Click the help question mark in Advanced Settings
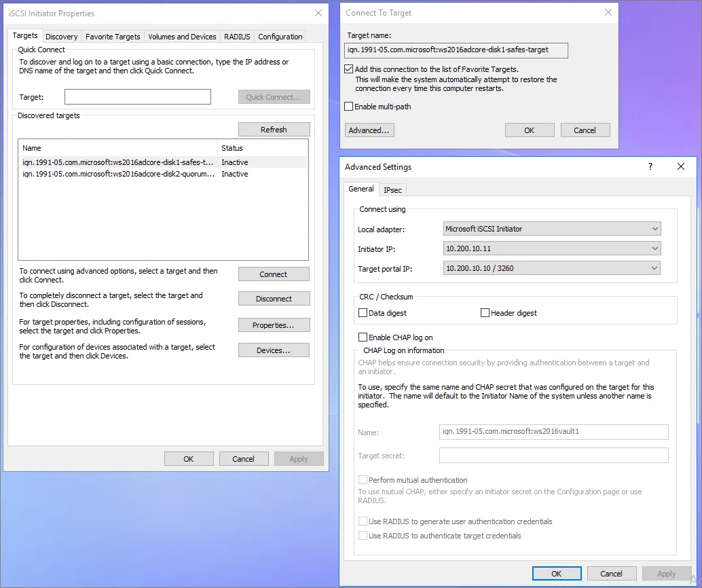 650,167
